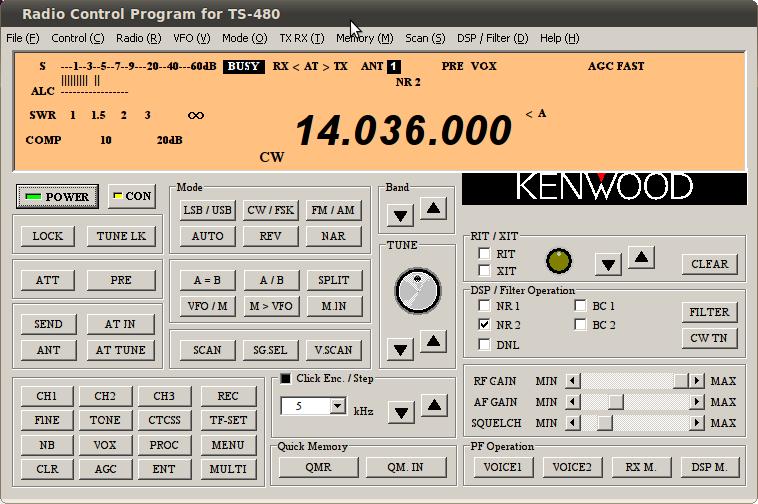Click the VOICE1 PF button
Screen dimensions: 758x504
[x=503, y=467]
